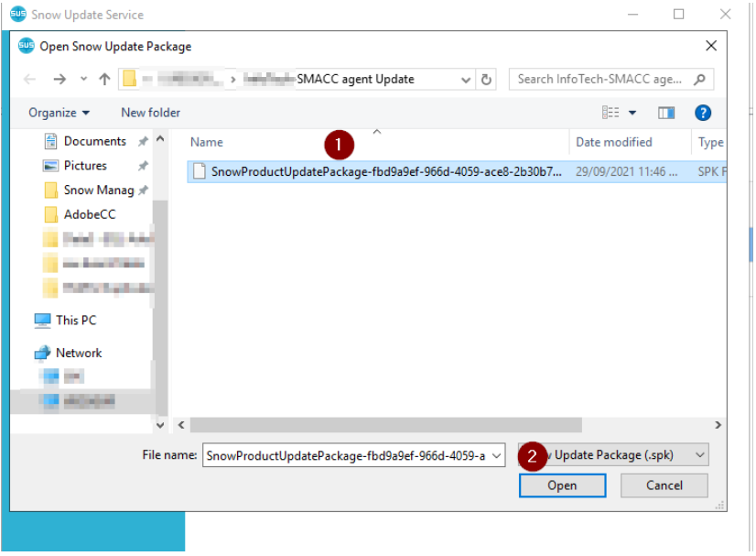Maximize the Snow Update Service window

(678, 15)
